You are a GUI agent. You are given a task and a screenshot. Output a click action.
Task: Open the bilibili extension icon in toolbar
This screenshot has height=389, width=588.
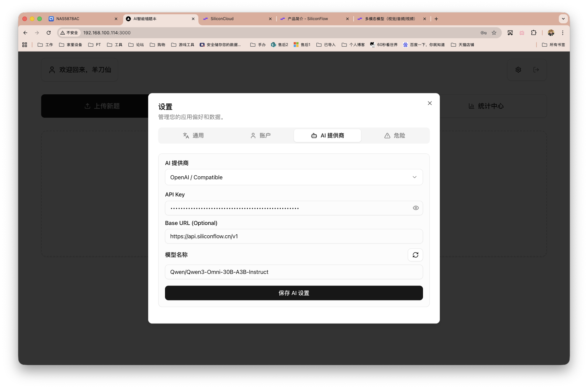[x=522, y=33]
